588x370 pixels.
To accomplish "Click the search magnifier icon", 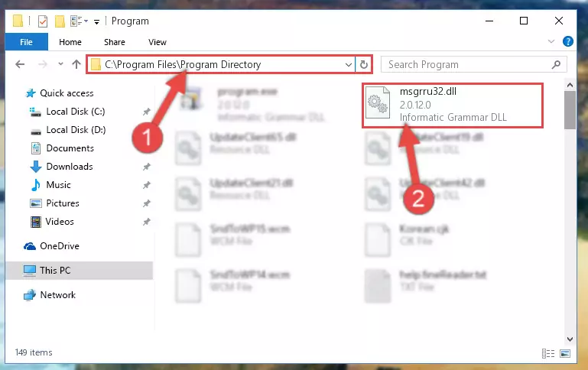I will [556, 64].
